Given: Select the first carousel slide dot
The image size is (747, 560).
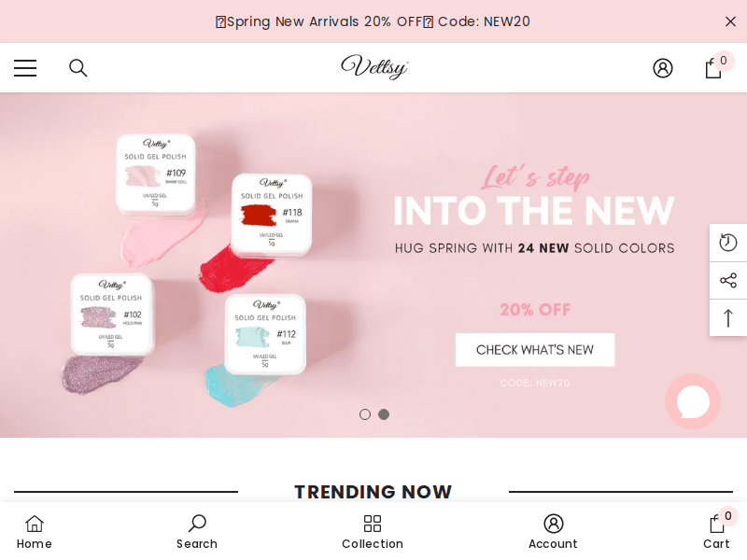Looking at the screenshot, I should click(365, 414).
